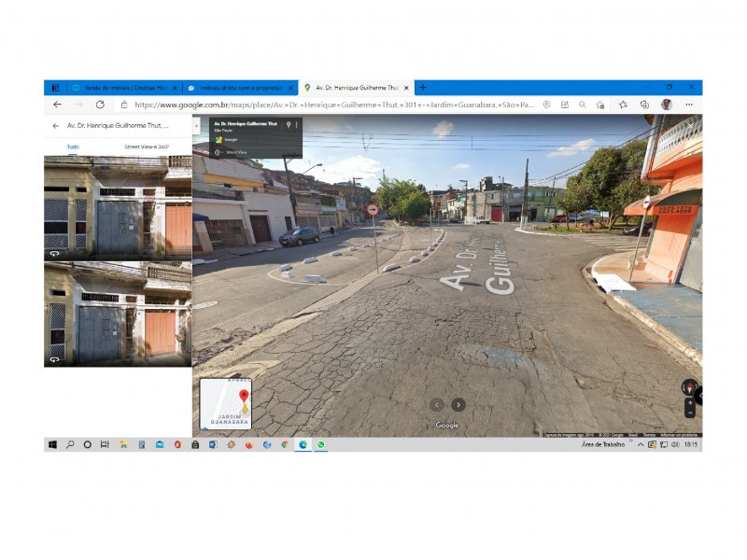Open the Edge settings and more menu
The width and height of the screenshot is (747, 560).
pyautogui.click(x=689, y=105)
